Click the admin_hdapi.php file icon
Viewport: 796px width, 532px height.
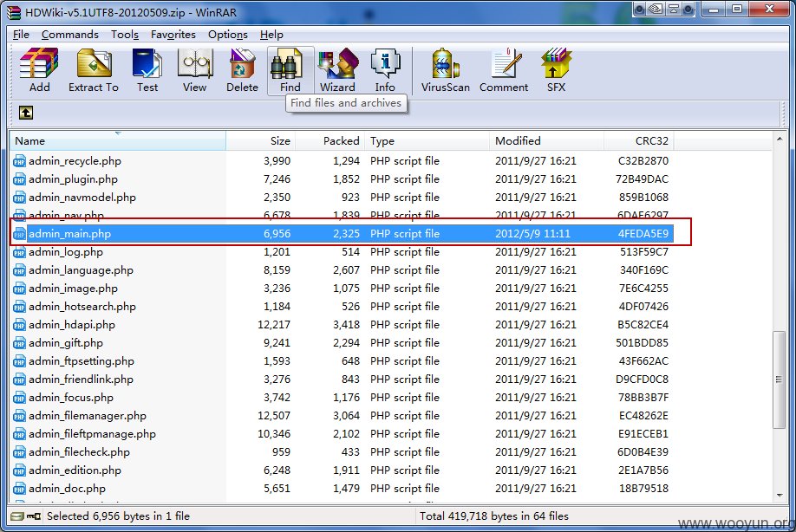click(19, 325)
